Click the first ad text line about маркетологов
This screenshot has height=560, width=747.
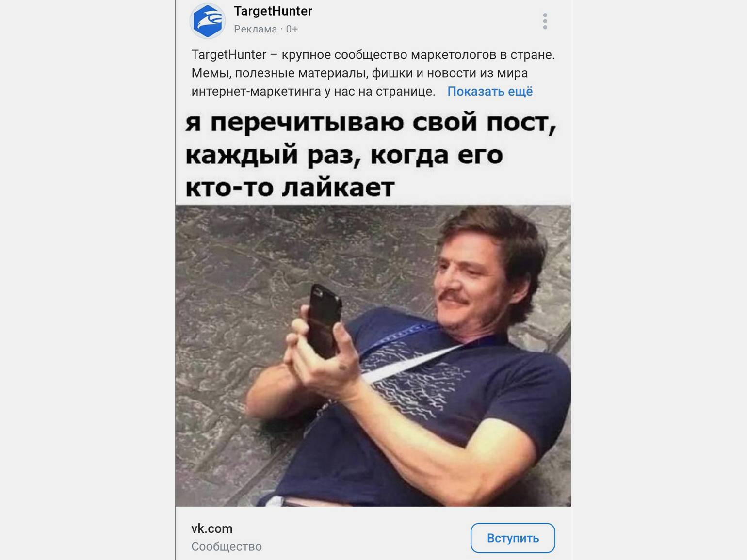point(373,55)
